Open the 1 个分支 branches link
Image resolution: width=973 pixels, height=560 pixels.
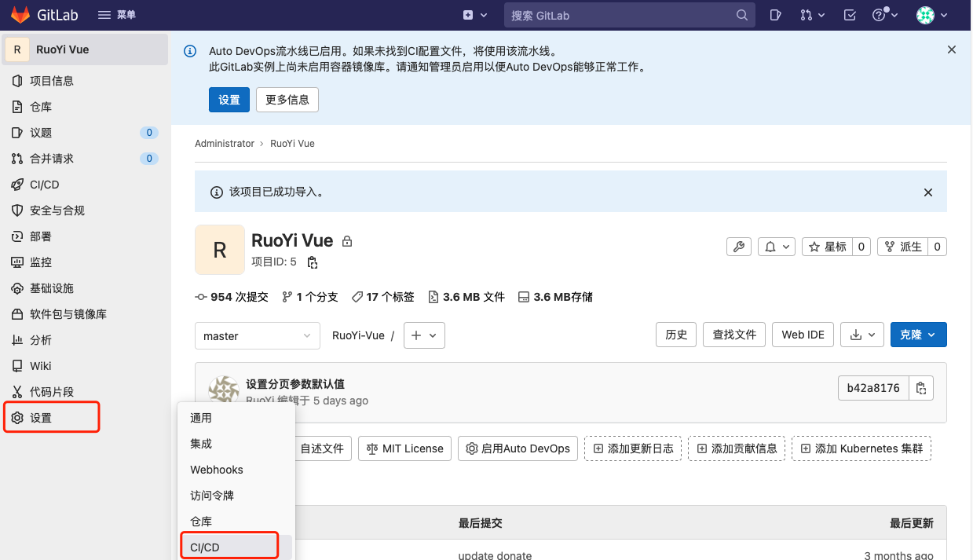point(309,297)
